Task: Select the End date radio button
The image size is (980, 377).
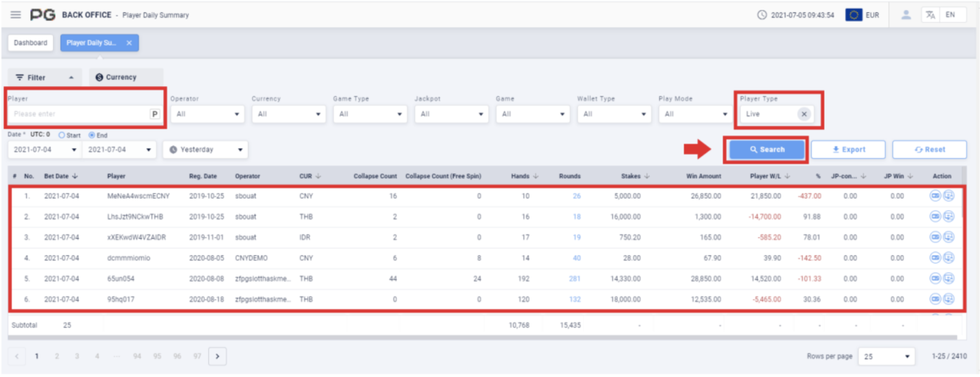Action: (x=92, y=135)
